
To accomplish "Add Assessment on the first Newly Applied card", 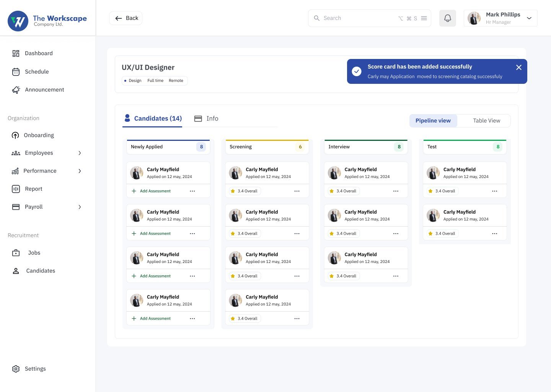I will click(151, 191).
